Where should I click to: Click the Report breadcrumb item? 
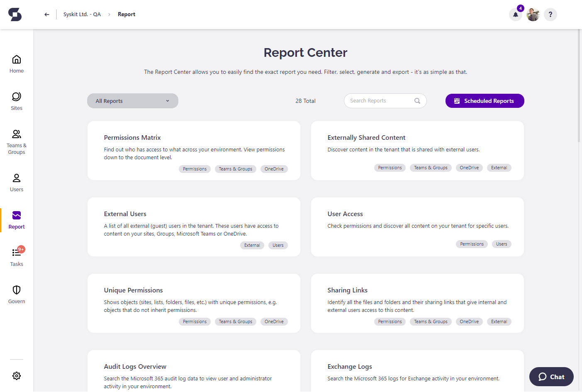click(127, 14)
